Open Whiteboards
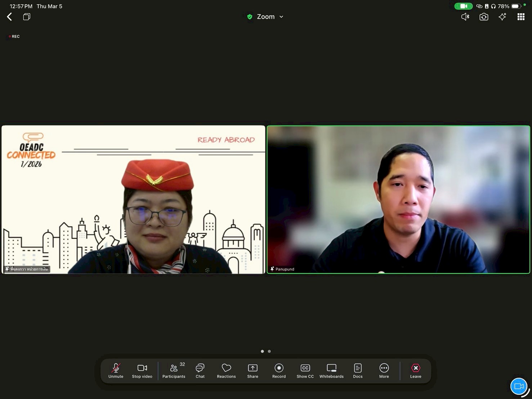The height and width of the screenshot is (399, 532). coord(331,371)
